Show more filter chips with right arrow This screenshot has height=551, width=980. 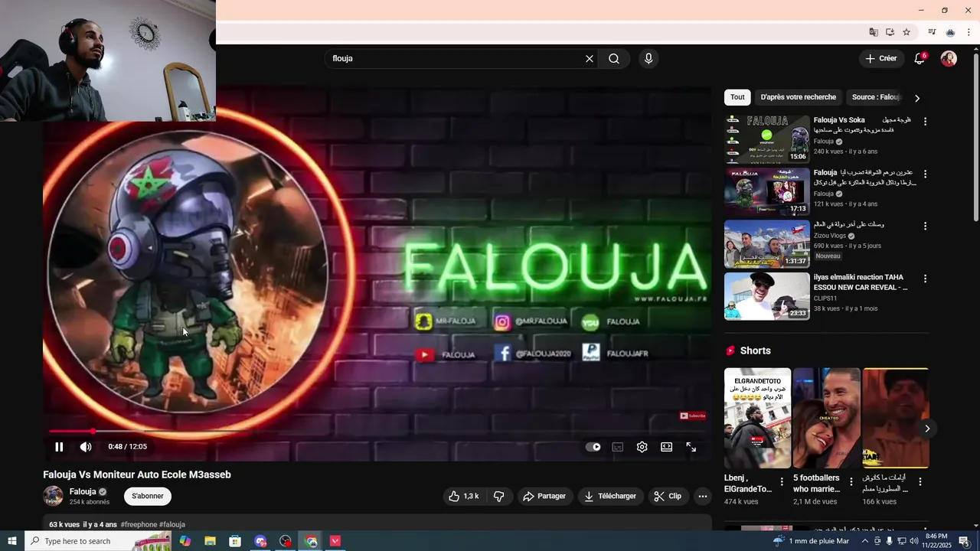point(917,98)
